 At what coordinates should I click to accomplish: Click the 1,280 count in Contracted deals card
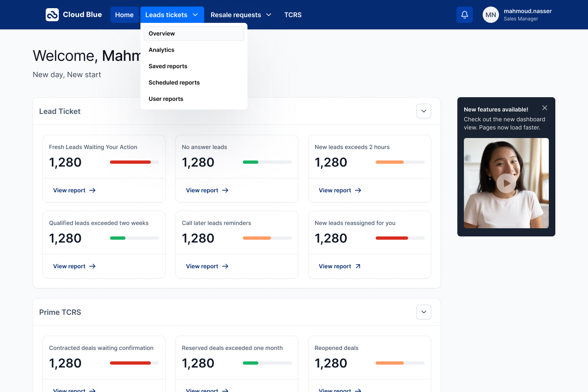(x=65, y=363)
